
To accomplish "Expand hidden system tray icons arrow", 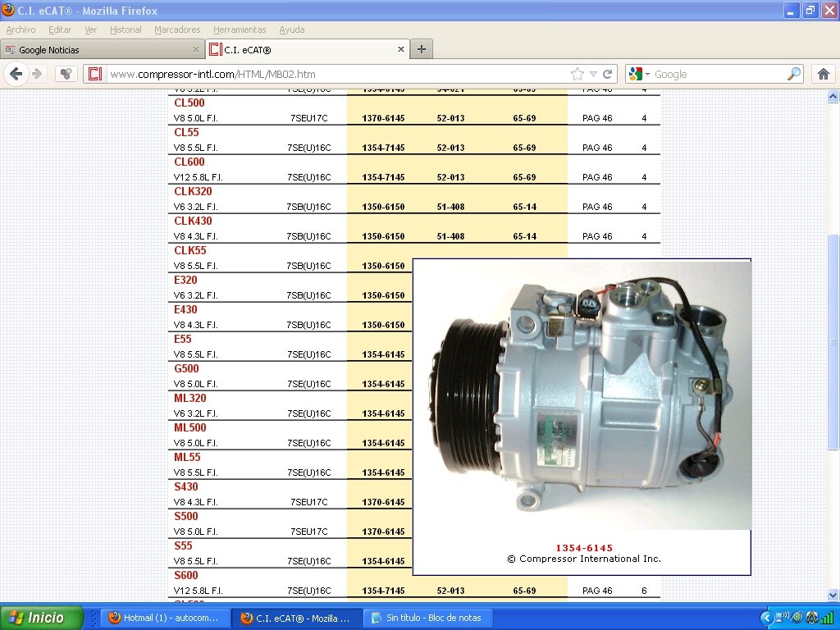I will click(767, 618).
